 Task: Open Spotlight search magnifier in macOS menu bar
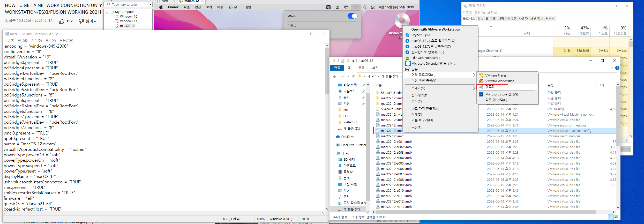click(364, 7)
